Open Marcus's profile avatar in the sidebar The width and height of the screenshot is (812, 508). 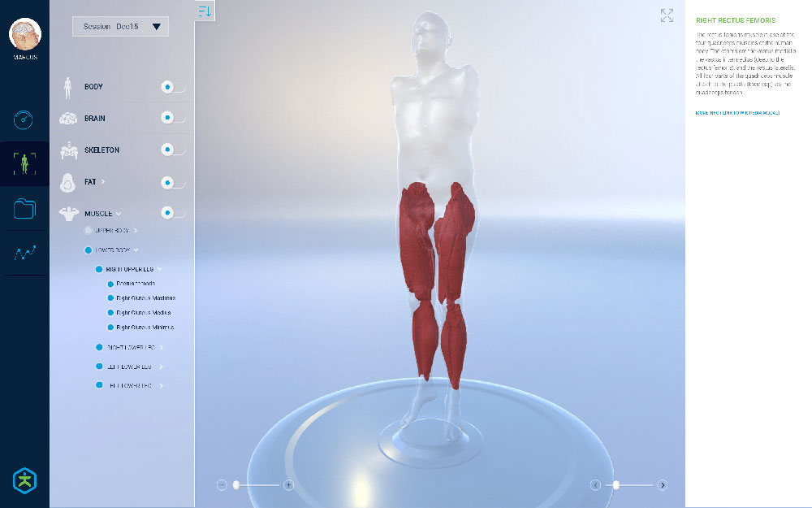(x=25, y=34)
